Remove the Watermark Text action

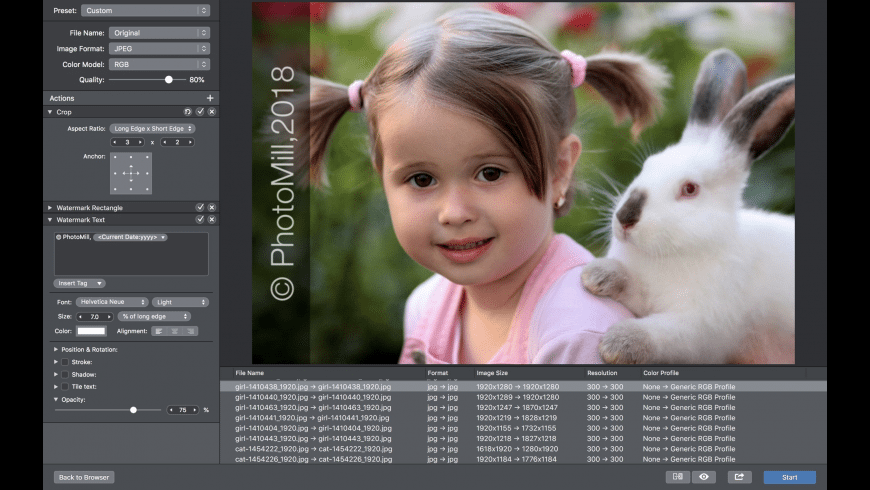click(x=212, y=219)
